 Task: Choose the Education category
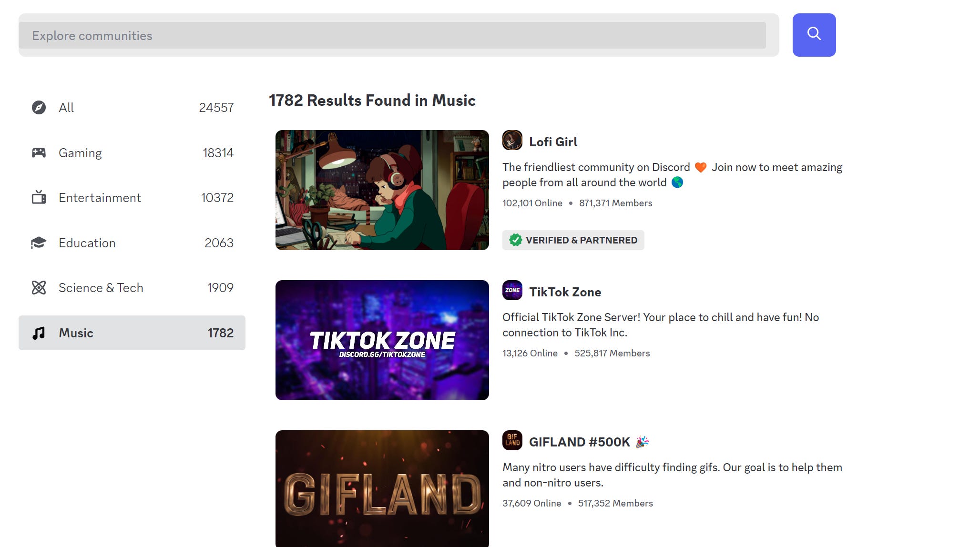132,243
